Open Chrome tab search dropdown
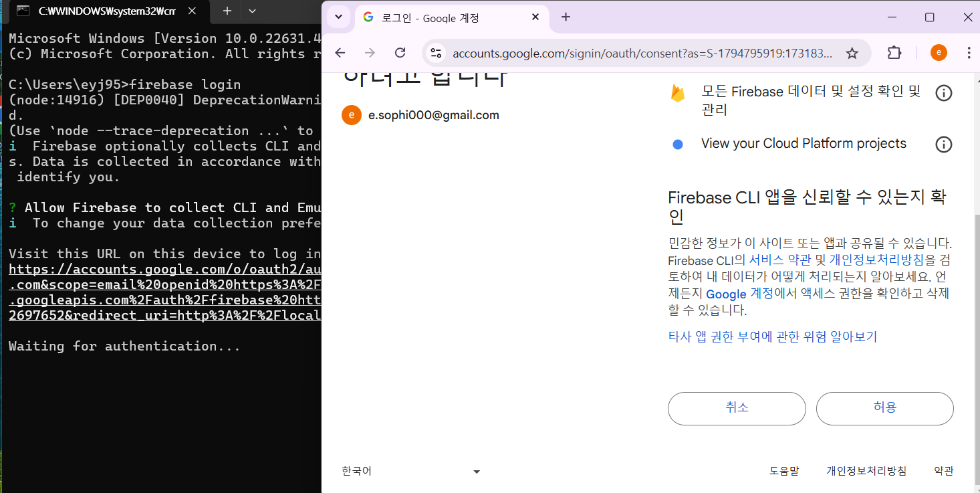This screenshot has height=493, width=980. pos(338,17)
